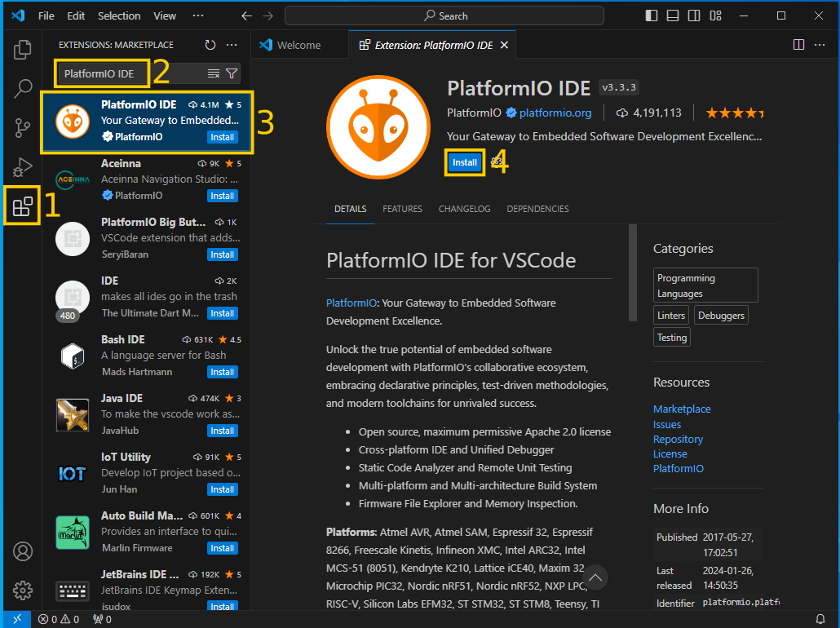Select the Testing category tag
840x628 pixels.
click(672, 337)
